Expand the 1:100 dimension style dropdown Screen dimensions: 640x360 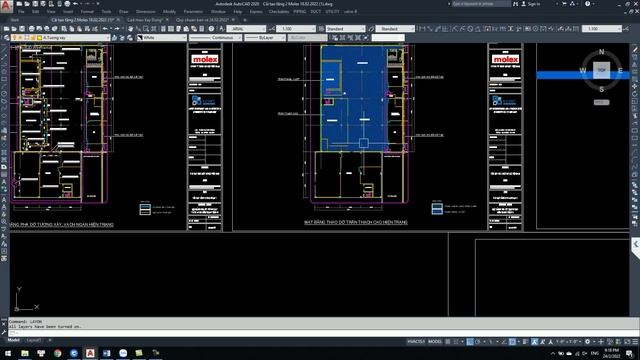pyautogui.click(x=313, y=29)
